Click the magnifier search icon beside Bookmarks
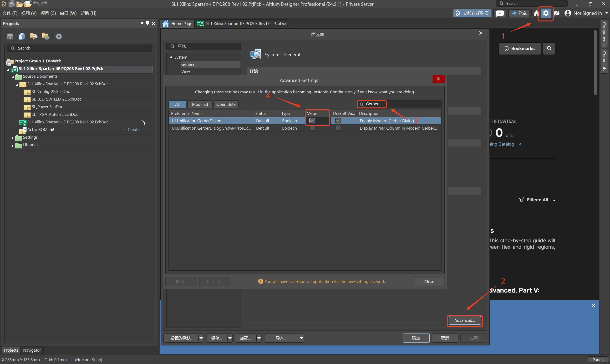The image size is (610, 364). point(549,48)
